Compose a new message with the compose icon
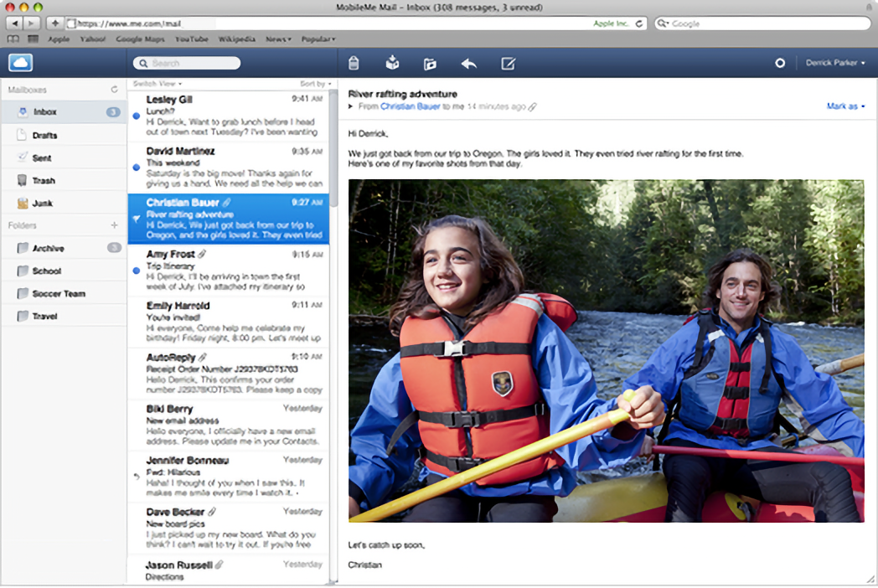This screenshot has width=878, height=588. pos(507,63)
